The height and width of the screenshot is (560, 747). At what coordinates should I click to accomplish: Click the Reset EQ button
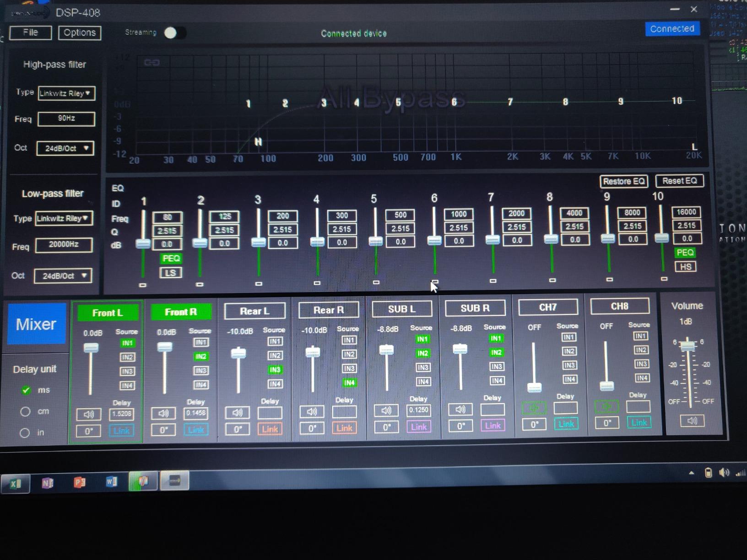pos(679,181)
